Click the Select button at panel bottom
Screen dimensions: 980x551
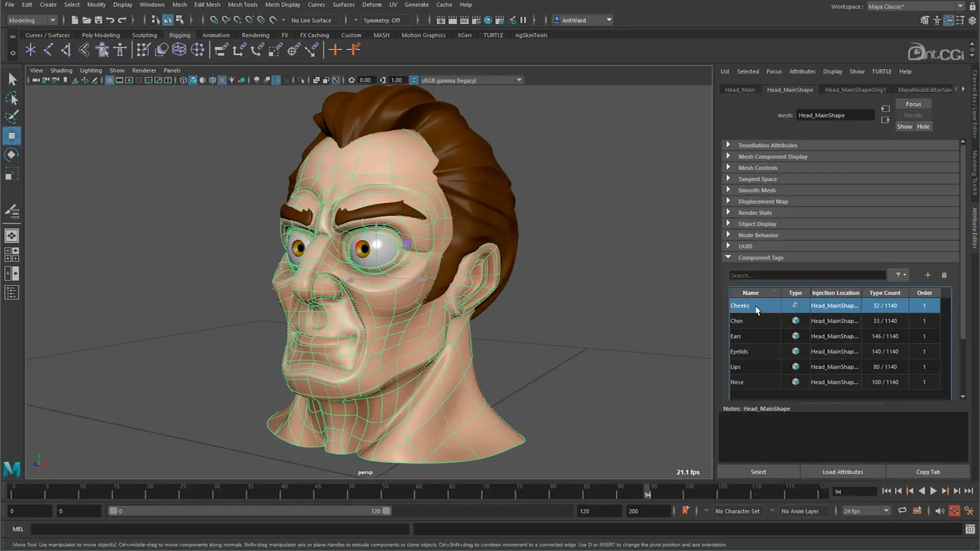pyautogui.click(x=757, y=471)
